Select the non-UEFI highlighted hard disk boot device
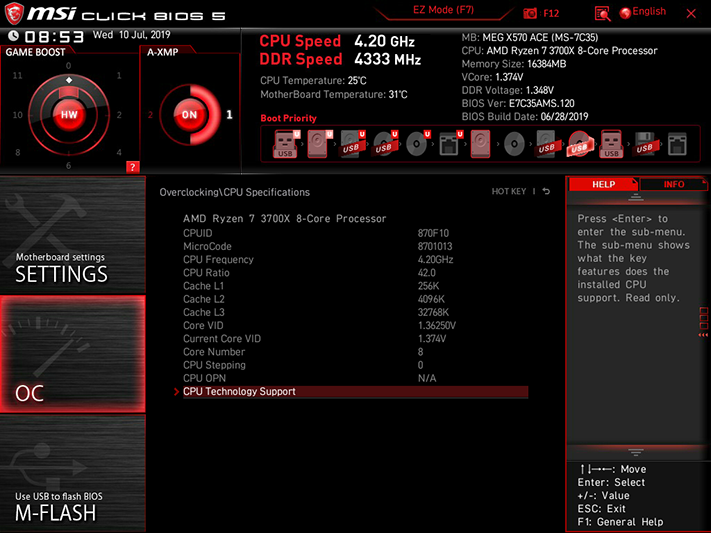711x533 pixels. point(481,144)
